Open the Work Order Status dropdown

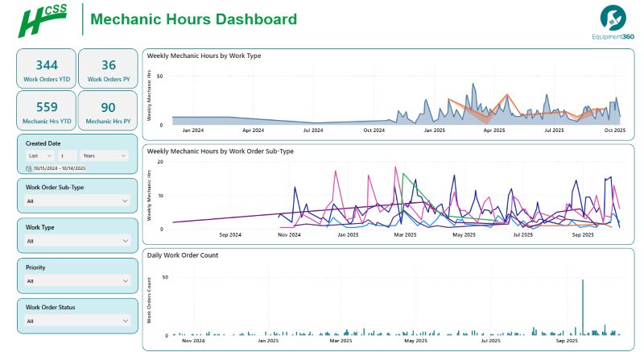point(76,321)
